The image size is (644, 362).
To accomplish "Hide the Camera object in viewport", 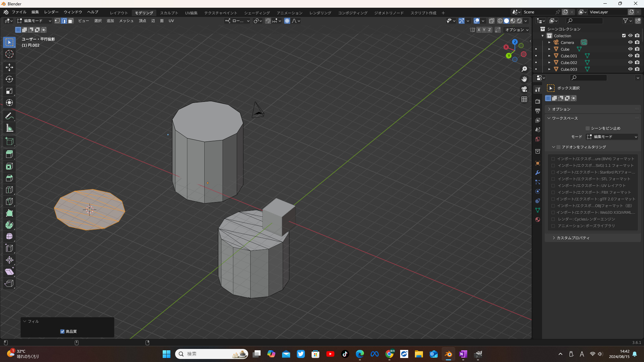I will tap(630, 42).
